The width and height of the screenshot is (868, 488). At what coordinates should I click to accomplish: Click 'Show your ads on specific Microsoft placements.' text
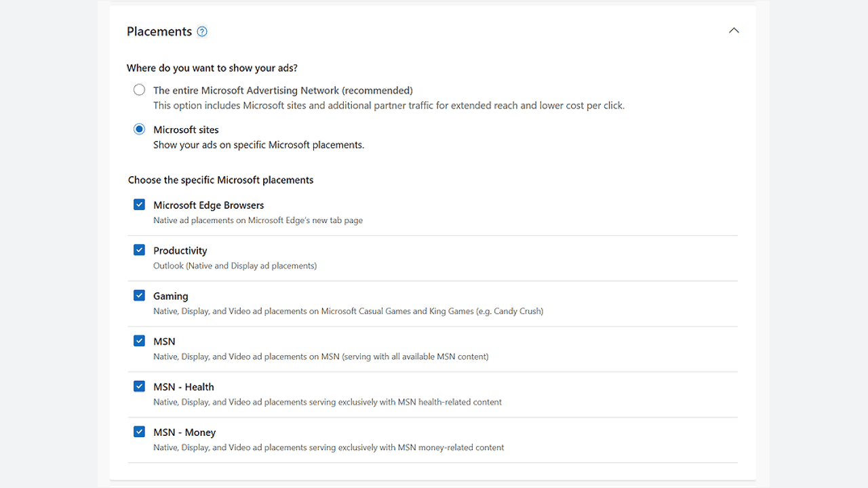click(x=258, y=145)
